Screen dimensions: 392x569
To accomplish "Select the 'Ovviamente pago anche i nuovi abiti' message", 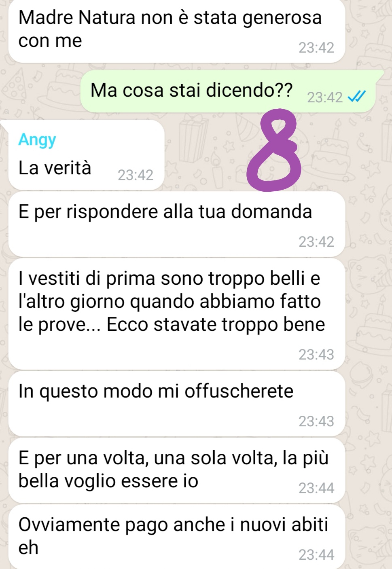I will pyautogui.click(x=177, y=537).
